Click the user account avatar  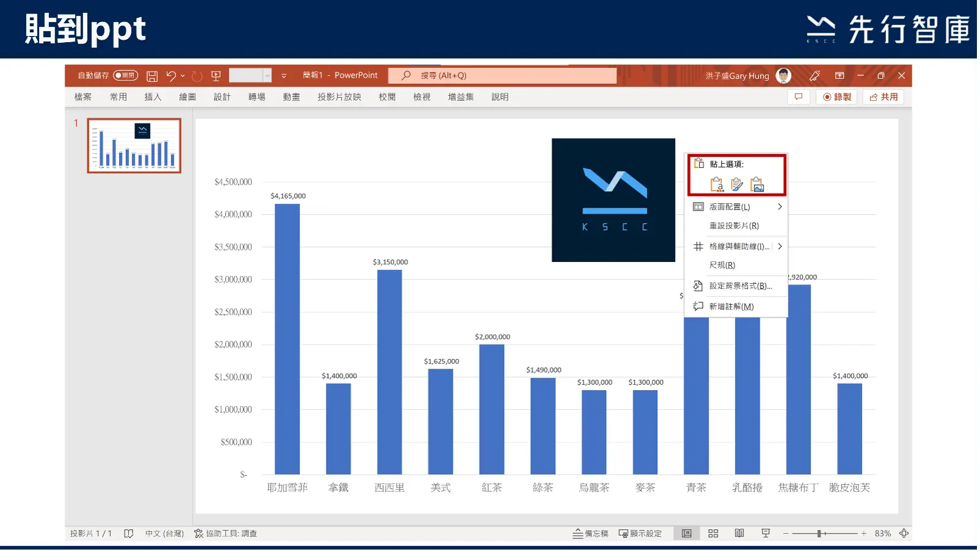[783, 76]
